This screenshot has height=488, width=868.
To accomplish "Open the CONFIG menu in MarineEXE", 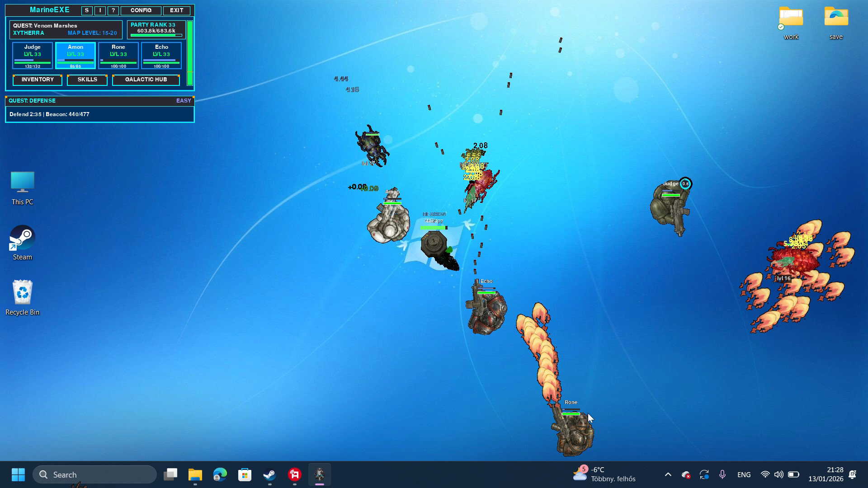I will pos(141,10).
